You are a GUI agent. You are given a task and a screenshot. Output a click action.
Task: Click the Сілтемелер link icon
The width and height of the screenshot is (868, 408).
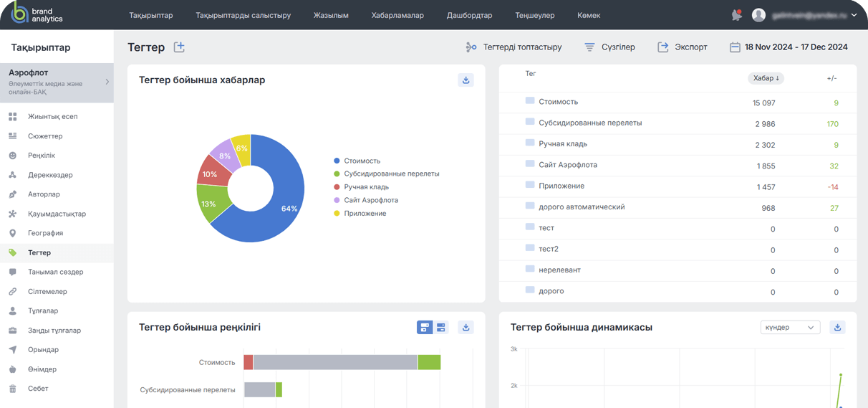pyautogui.click(x=12, y=292)
